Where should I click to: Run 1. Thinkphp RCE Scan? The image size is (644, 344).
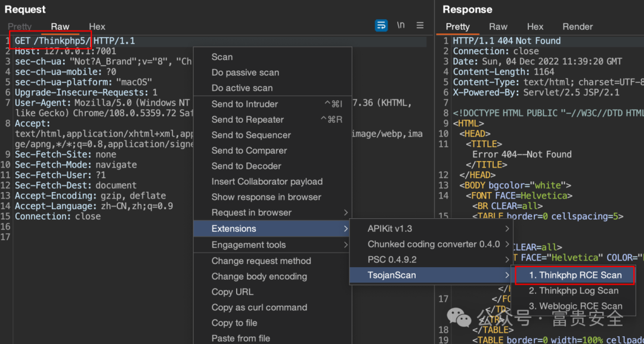(x=575, y=275)
